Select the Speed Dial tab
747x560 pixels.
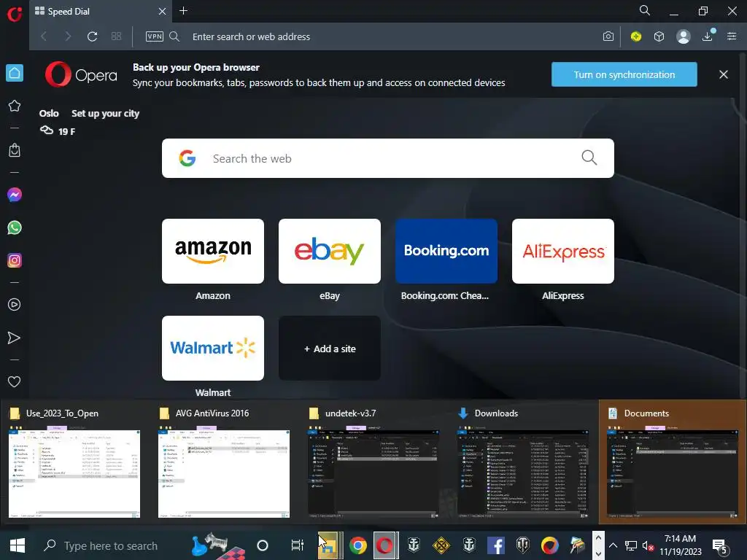(x=101, y=11)
